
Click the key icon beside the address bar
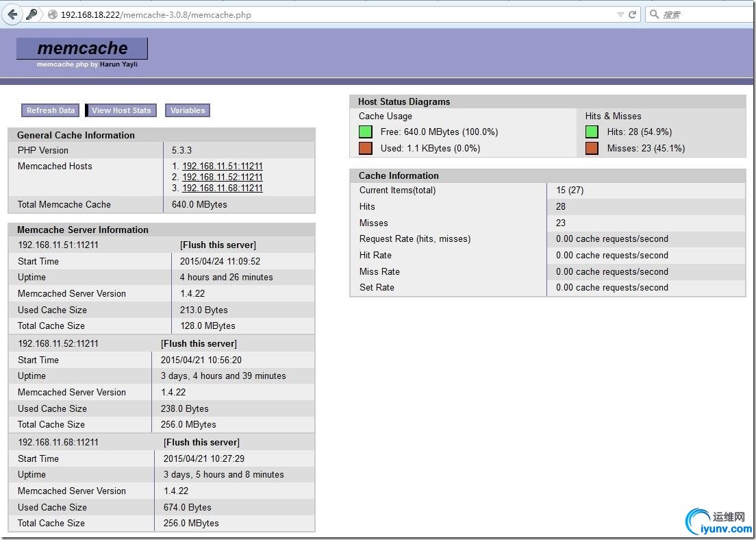(32, 14)
